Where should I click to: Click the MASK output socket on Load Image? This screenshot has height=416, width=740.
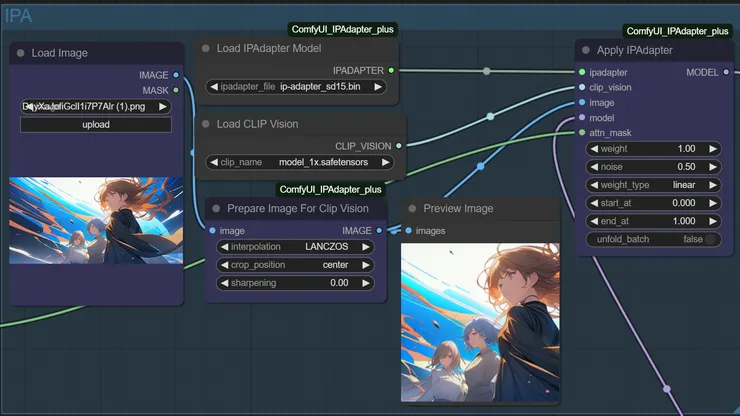(176, 90)
